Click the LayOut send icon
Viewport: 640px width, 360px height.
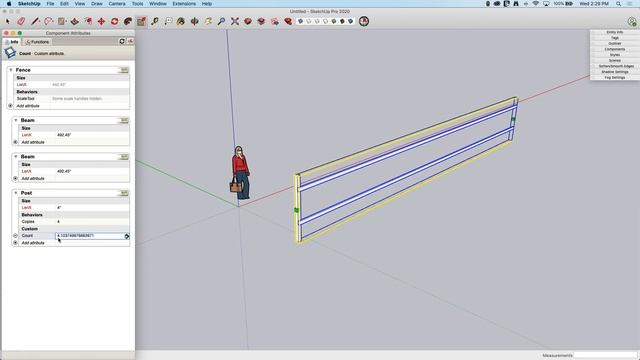pyautogui.click(x=275, y=21)
